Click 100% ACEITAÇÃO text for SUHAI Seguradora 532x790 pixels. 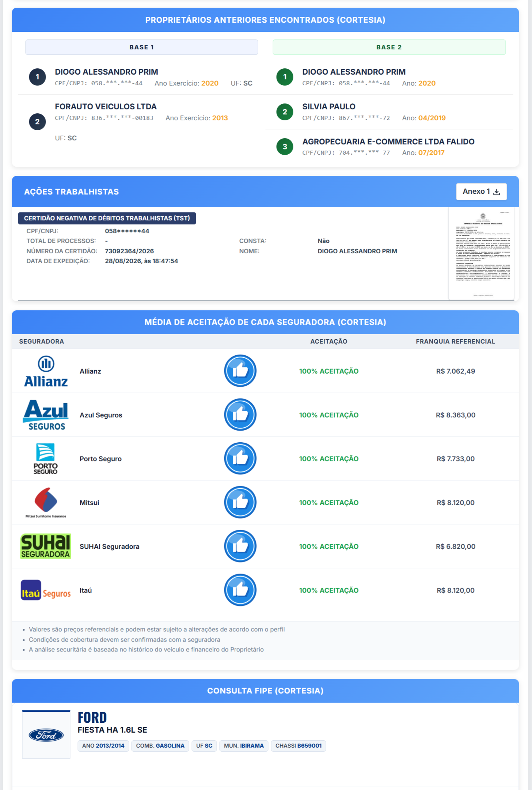[x=329, y=547]
